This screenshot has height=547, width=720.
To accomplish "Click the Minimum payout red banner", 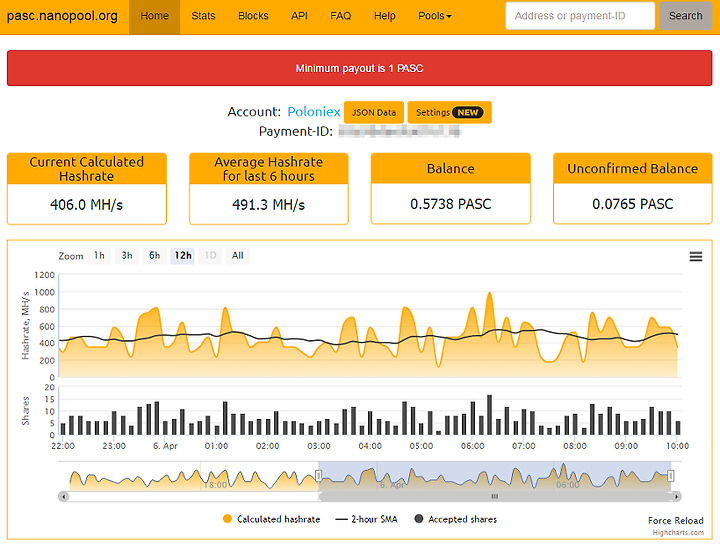I will pyautogui.click(x=360, y=68).
